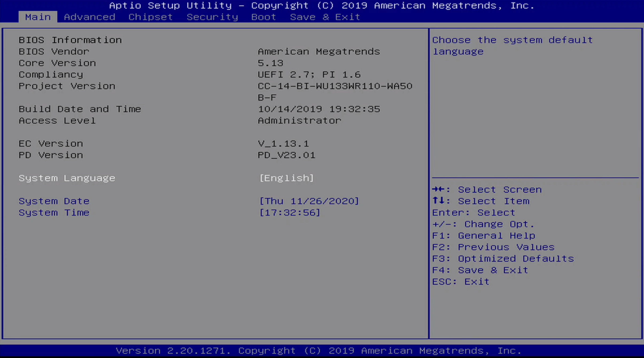Click the Chipset menu item

[150, 17]
